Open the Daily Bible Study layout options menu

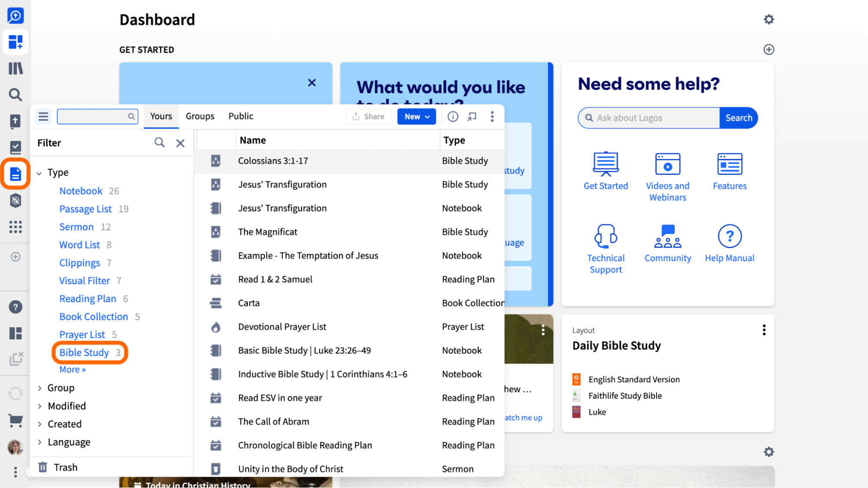pyautogui.click(x=764, y=330)
